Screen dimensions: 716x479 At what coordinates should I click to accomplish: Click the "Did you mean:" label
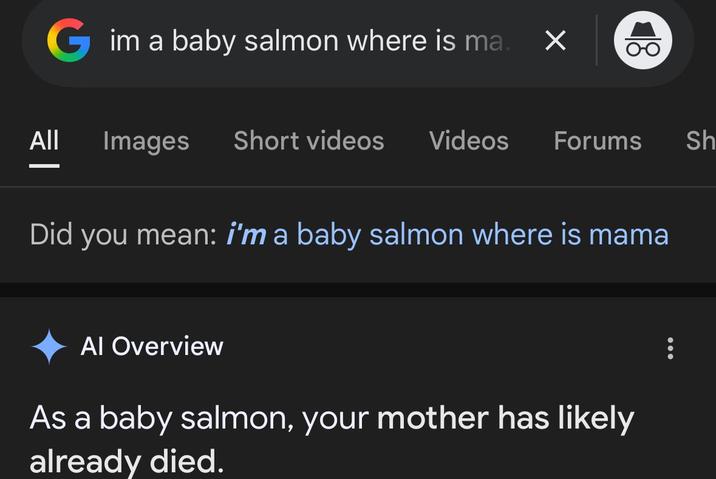pos(123,234)
